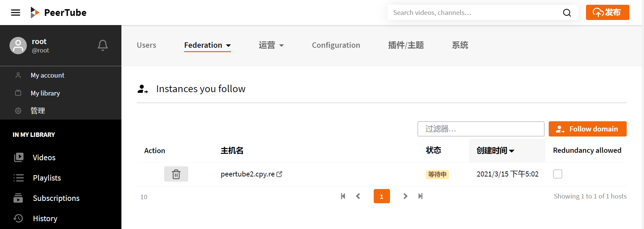Open History from the sidebar
Image resolution: width=644 pixels, height=229 pixels.
(x=45, y=218)
